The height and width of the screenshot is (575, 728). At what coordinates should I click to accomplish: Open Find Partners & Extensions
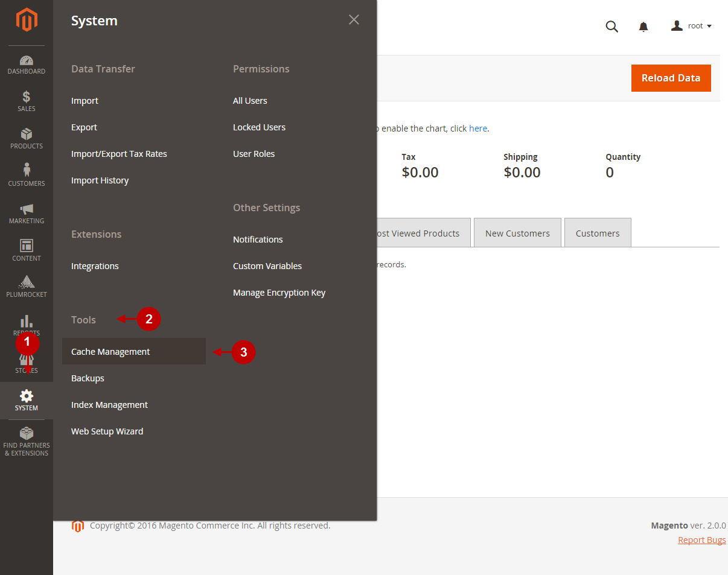click(x=27, y=442)
